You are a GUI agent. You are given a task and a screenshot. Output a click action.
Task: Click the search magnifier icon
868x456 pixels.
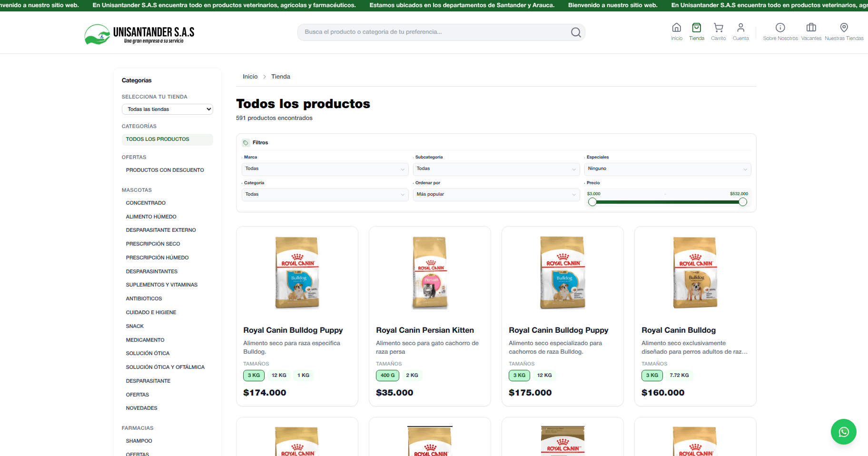pos(576,32)
